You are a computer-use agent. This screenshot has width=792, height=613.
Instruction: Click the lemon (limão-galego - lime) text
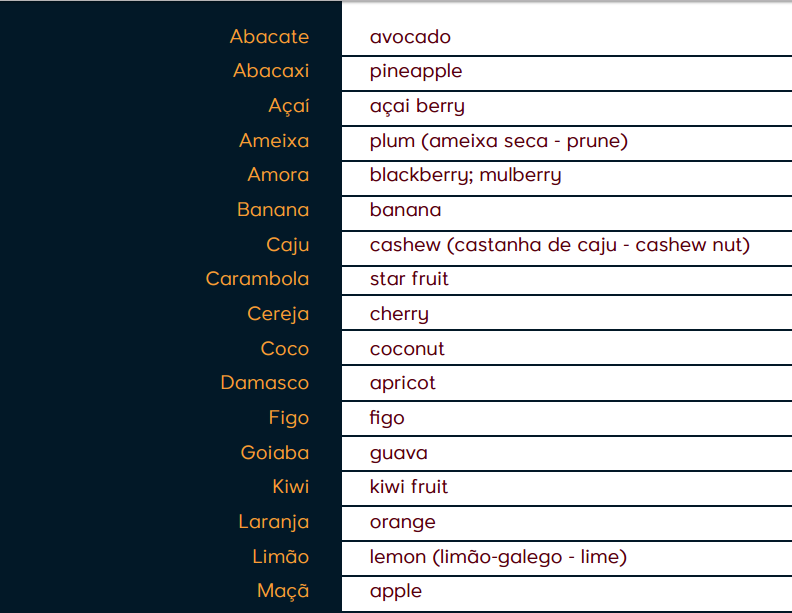point(498,557)
